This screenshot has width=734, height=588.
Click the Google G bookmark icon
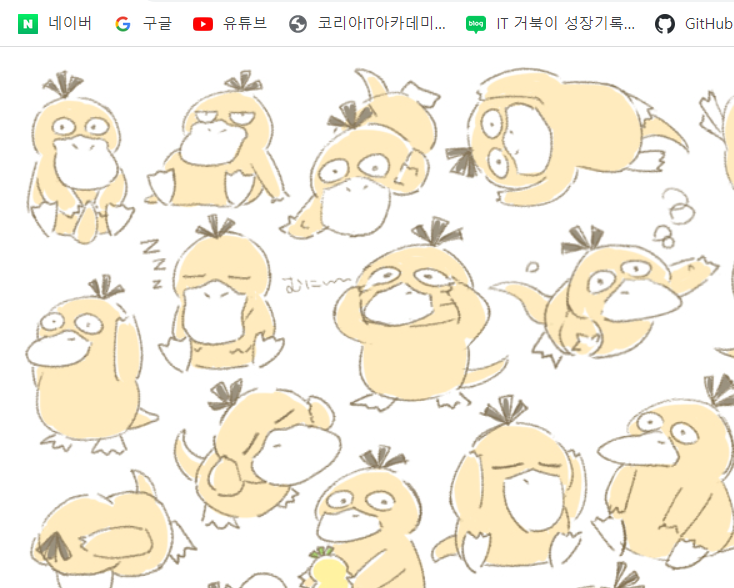pyautogui.click(x=123, y=24)
